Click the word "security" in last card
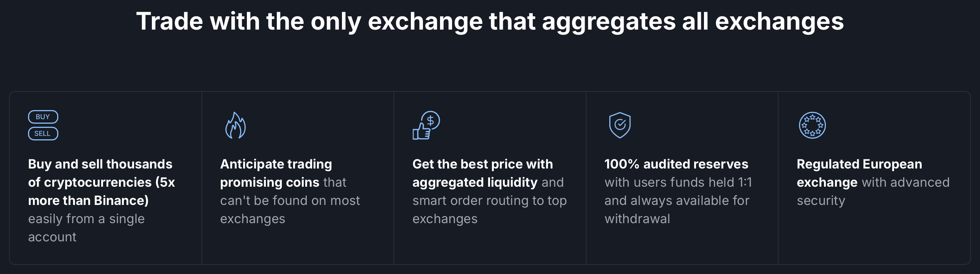980x274 pixels. (821, 201)
